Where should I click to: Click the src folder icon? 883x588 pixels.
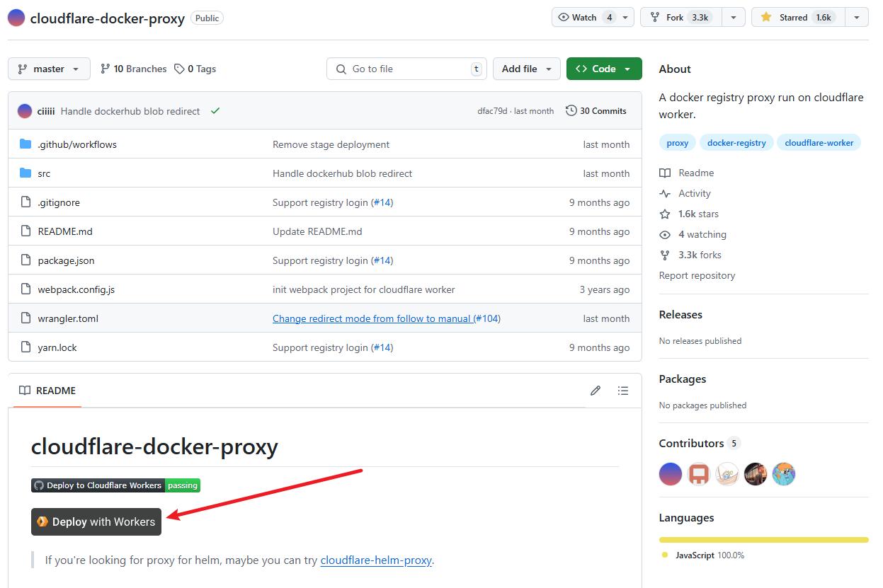click(25, 173)
